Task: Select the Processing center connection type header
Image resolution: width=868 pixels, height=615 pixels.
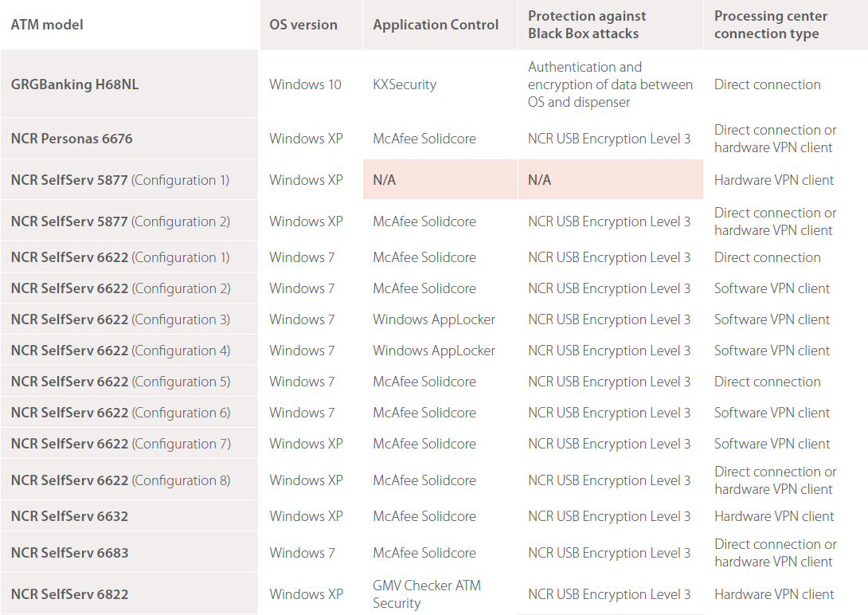Action: coord(770,25)
